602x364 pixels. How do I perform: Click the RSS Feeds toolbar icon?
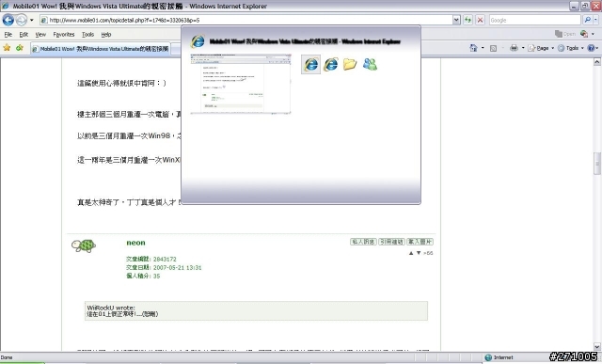point(493,48)
